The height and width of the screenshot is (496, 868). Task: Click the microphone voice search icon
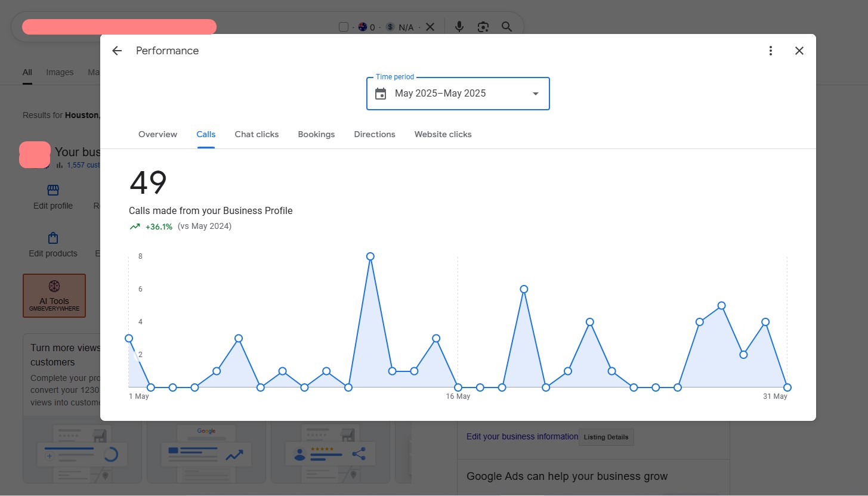[x=459, y=27]
